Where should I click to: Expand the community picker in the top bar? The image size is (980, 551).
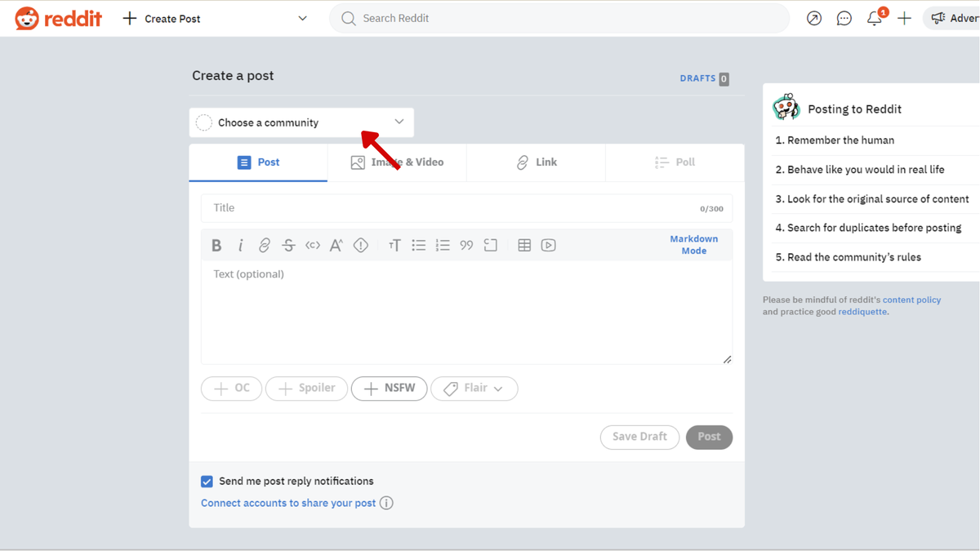302,17
